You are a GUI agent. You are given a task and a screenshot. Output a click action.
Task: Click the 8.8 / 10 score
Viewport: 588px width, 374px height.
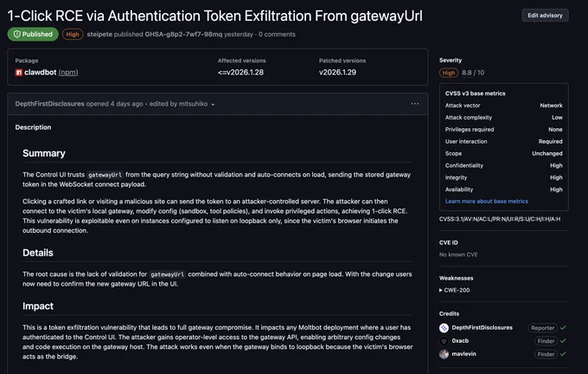coord(473,73)
